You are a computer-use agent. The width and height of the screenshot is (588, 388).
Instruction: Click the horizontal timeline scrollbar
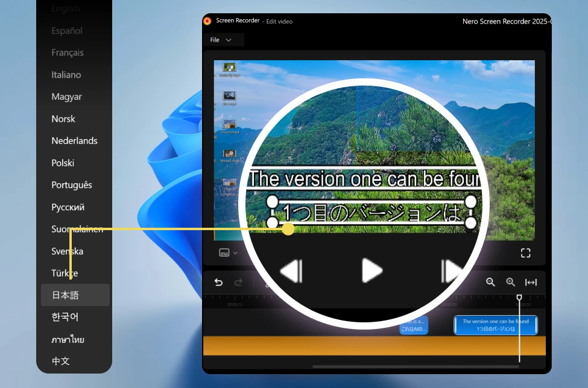coord(416,367)
